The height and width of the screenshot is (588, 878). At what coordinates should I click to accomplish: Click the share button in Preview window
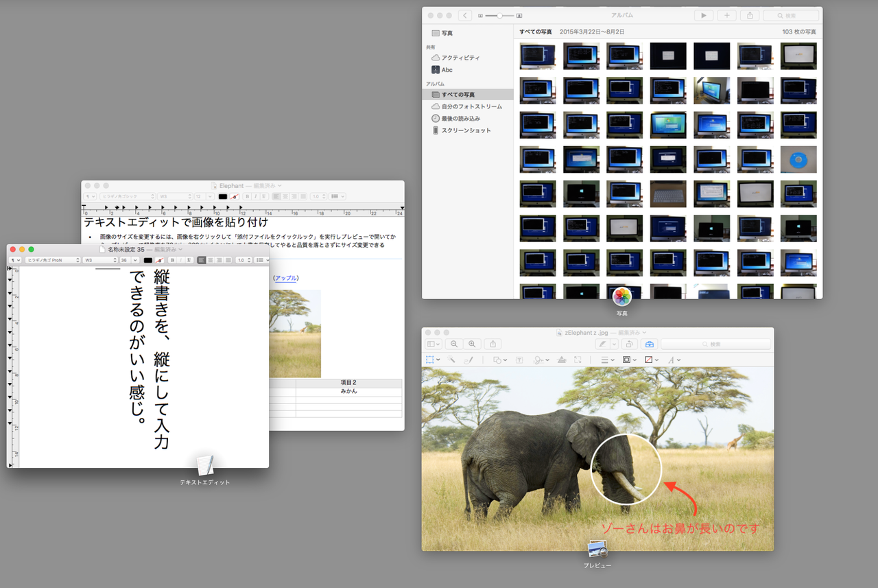point(493,344)
